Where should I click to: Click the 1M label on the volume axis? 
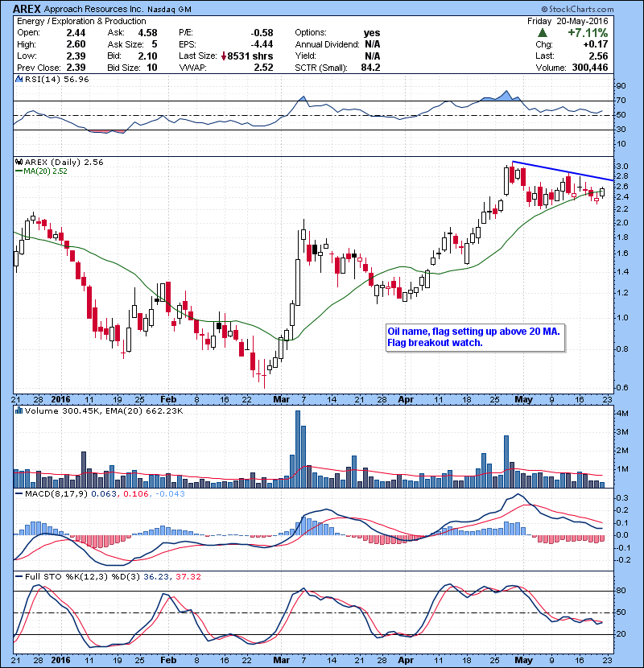click(x=622, y=469)
